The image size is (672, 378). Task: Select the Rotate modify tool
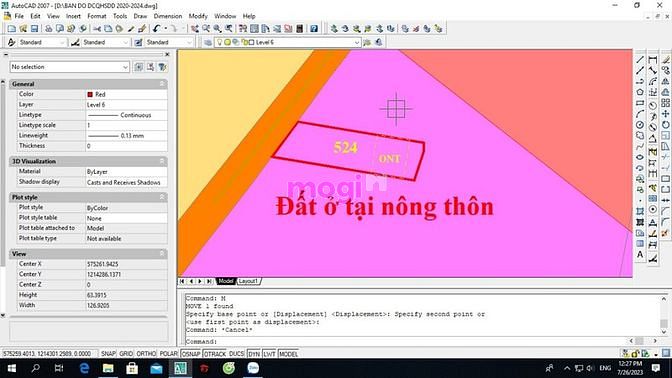pos(666,125)
